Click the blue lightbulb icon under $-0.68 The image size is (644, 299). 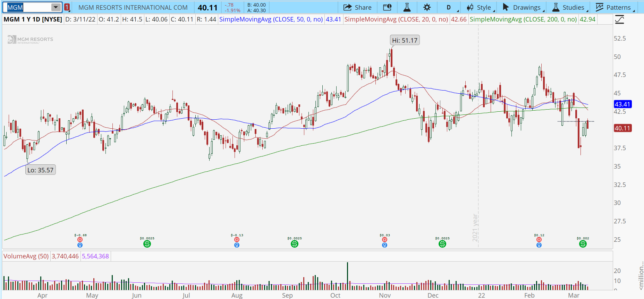coord(80,245)
